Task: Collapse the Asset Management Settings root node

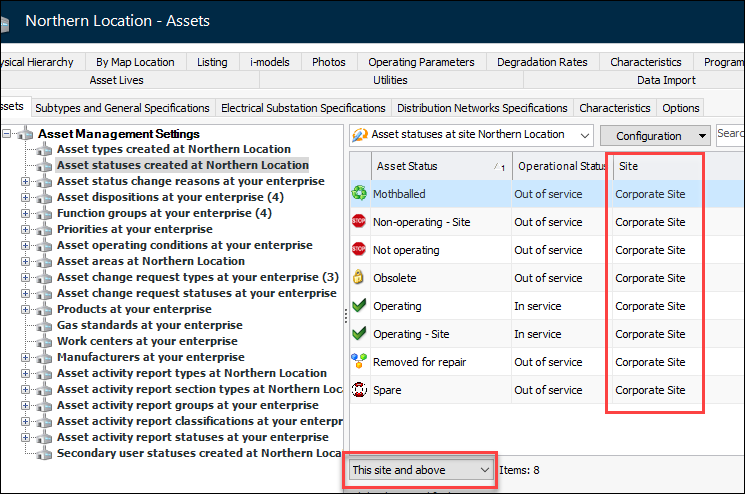Action: 8,134
